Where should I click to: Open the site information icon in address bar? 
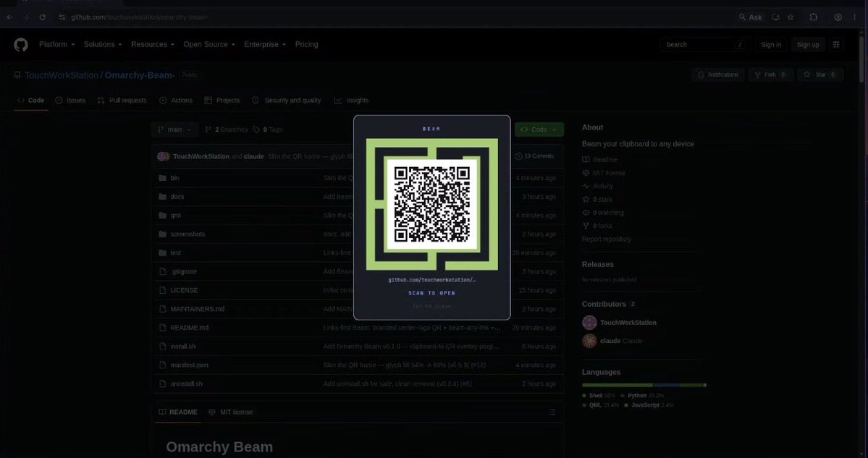point(62,17)
